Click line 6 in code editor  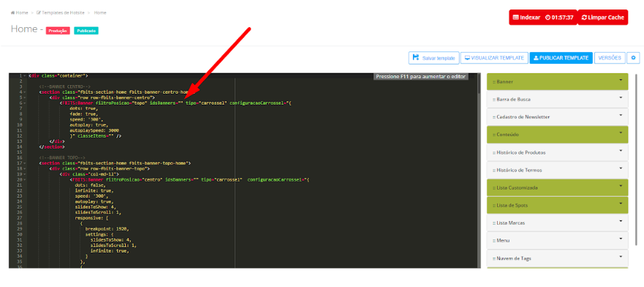[x=244, y=102]
